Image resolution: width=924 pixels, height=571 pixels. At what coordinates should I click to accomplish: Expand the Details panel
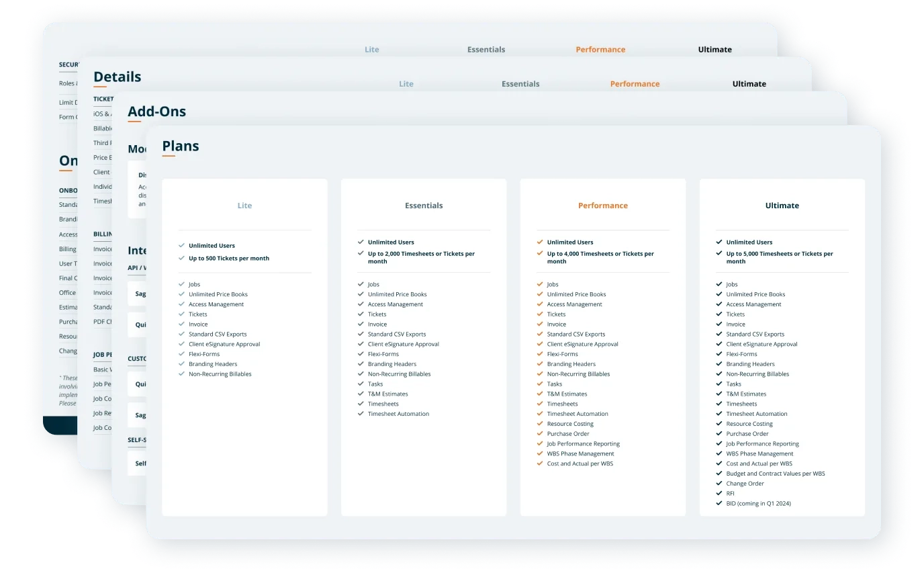(117, 77)
